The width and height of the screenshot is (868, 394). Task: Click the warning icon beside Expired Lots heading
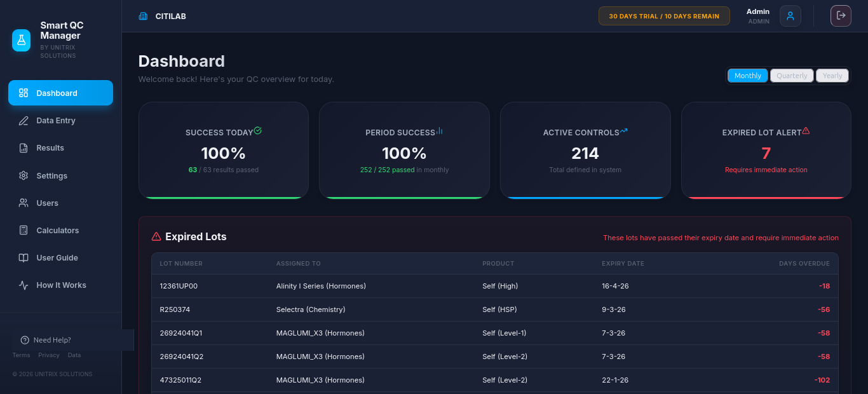pyautogui.click(x=156, y=236)
